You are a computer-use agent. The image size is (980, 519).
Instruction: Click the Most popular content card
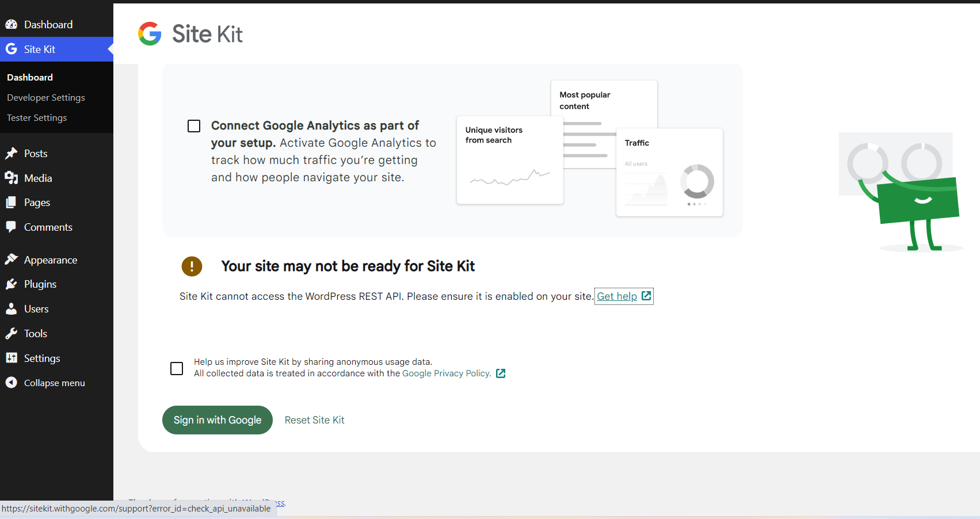(604, 104)
